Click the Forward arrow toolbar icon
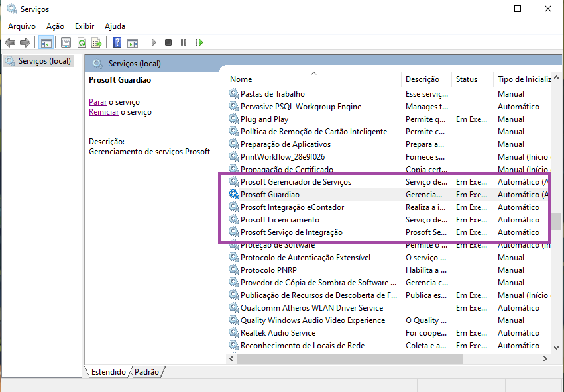This screenshot has width=564, height=392. tap(25, 43)
